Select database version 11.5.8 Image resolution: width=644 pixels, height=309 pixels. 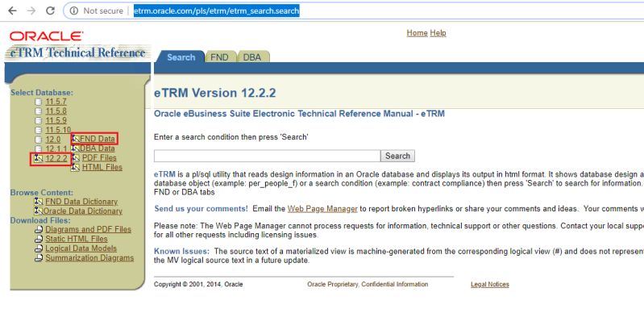pyautogui.click(x=56, y=111)
